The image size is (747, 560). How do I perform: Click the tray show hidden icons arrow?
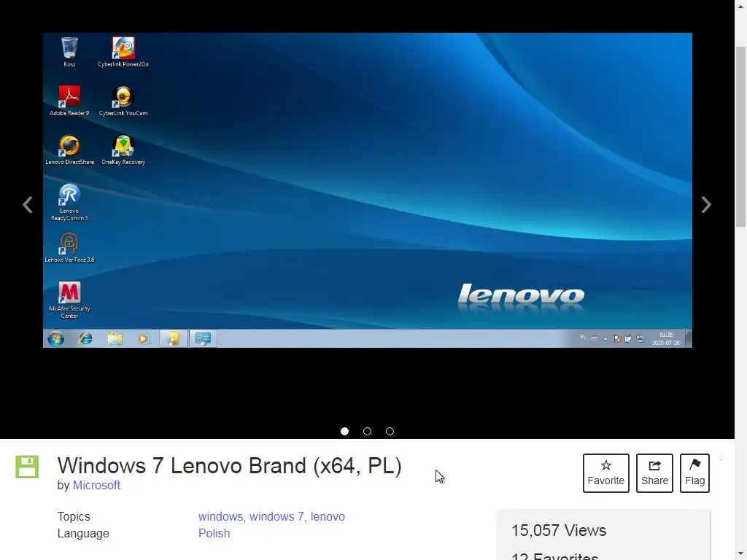tap(605, 339)
